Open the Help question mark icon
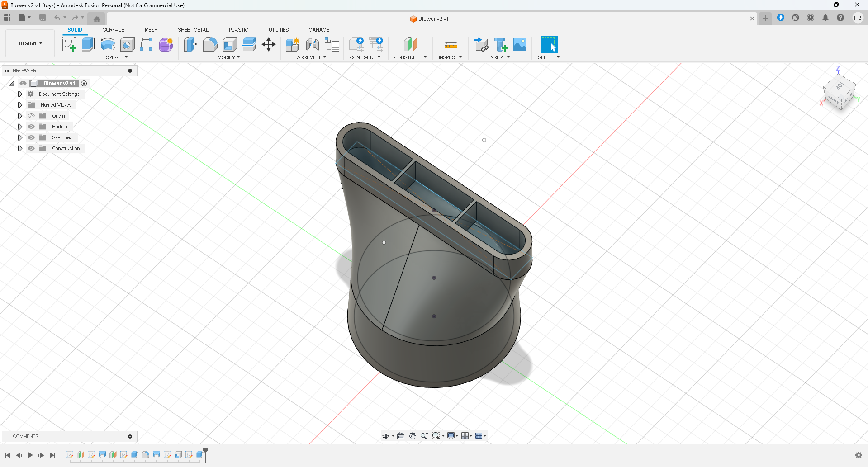 pos(840,18)
